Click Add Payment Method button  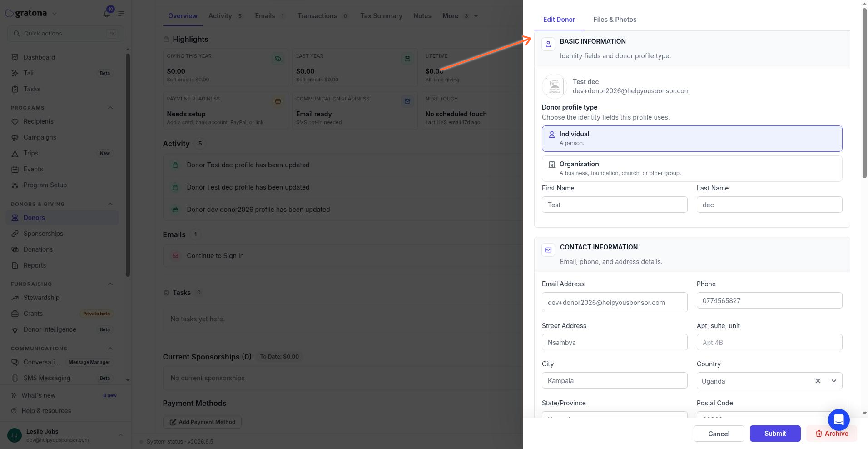click(x=202, y=422)
